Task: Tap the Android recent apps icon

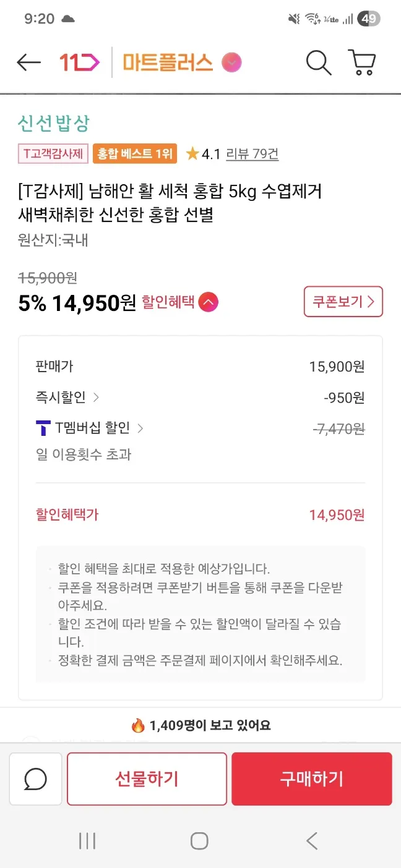Action: click(x=87, y=841)
